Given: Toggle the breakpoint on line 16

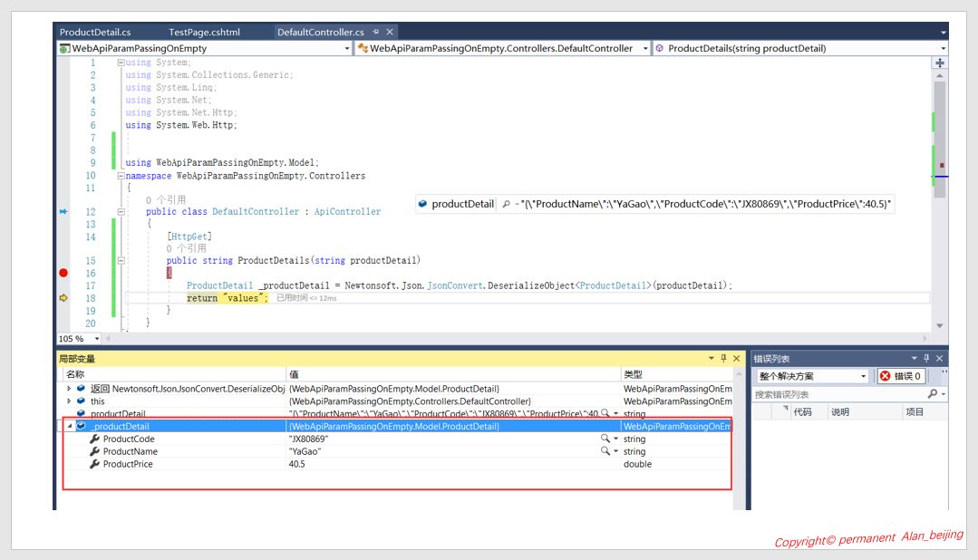Looking at the screenshot, I should tap(63, 273).
